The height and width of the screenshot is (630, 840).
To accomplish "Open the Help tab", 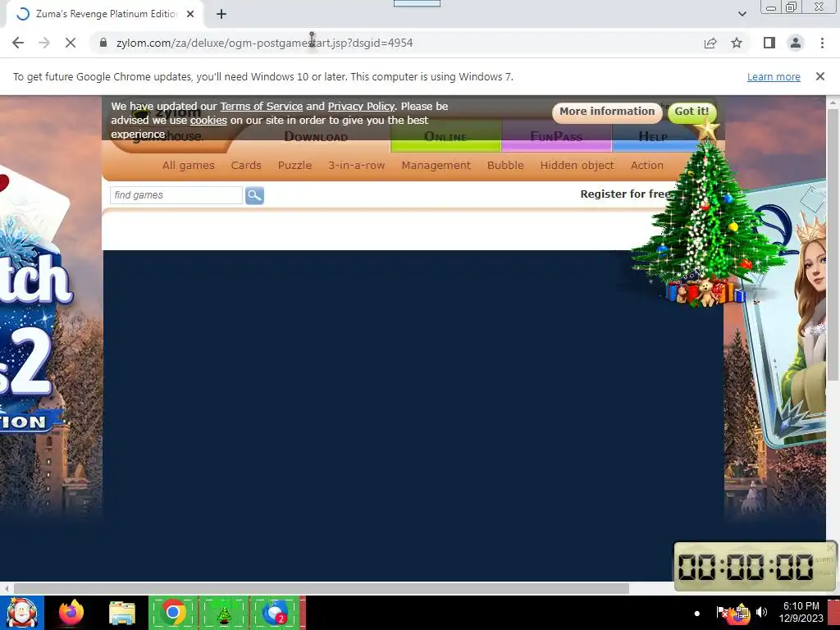I will (x=654, y=137).
